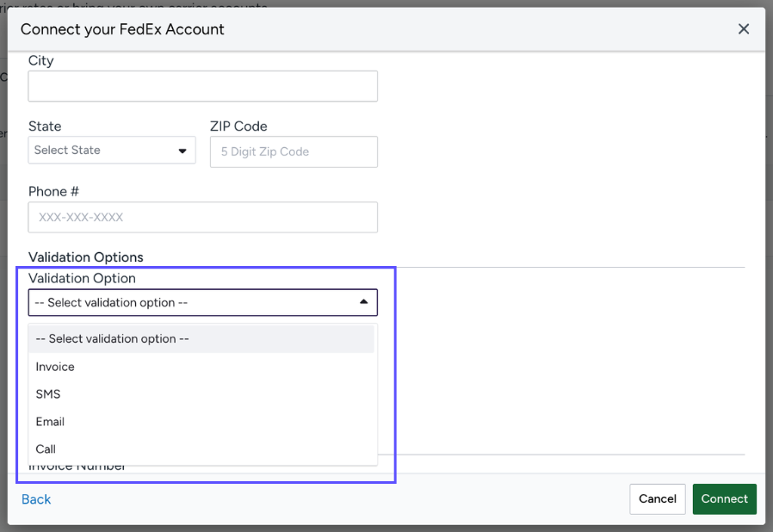Click the Validation Options section heading

tap(86, 257)
